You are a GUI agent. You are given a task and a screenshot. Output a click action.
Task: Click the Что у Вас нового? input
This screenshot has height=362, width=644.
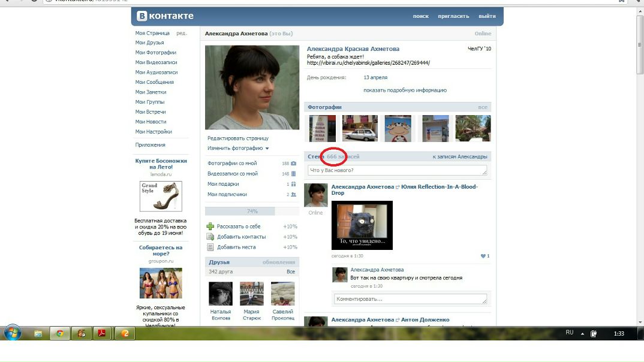point(397,170)
